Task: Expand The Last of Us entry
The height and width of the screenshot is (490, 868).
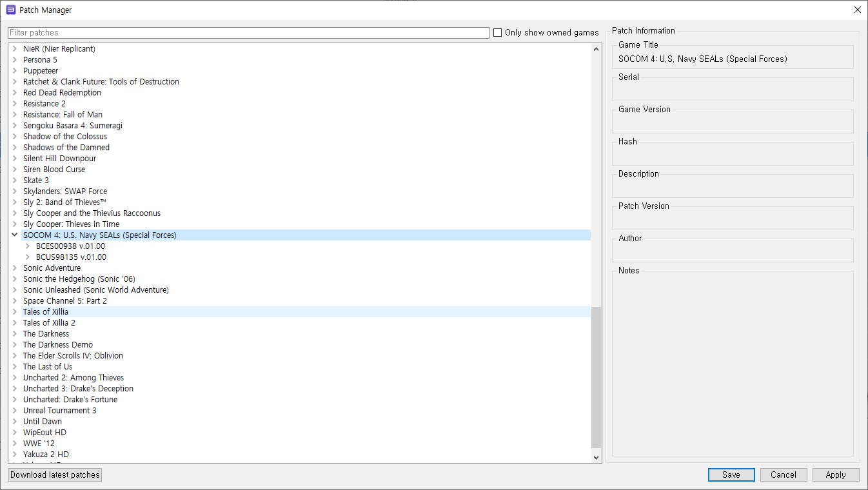Action: click(x=14, y=367)
